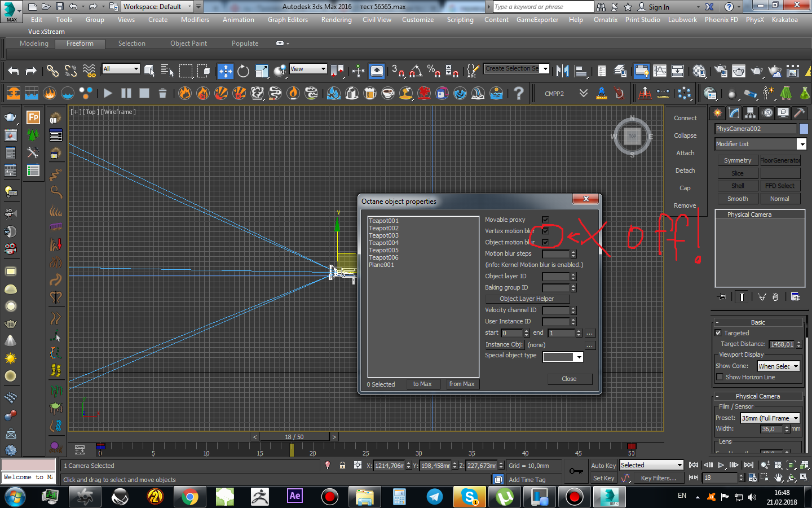Click Close in Octane object properties
This screenshot has height=508, width=812.
(570, 379)
